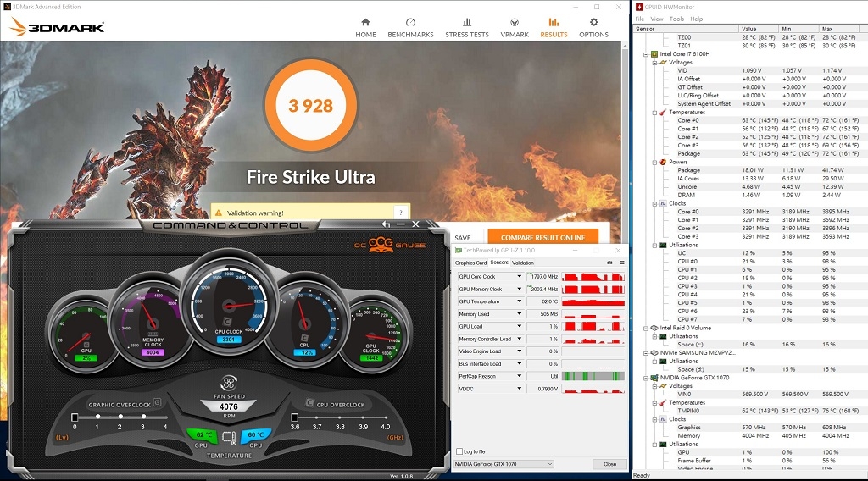
Task: Open validation warning help question mark
Action: click(401, 213)
